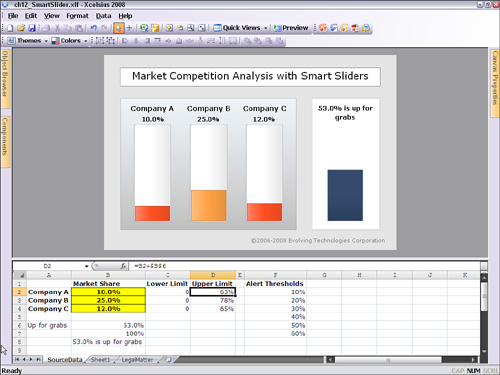Click the Import spreadsheet icon
The width and height of the screenshot is (500, 375).
tap(144, 28)
